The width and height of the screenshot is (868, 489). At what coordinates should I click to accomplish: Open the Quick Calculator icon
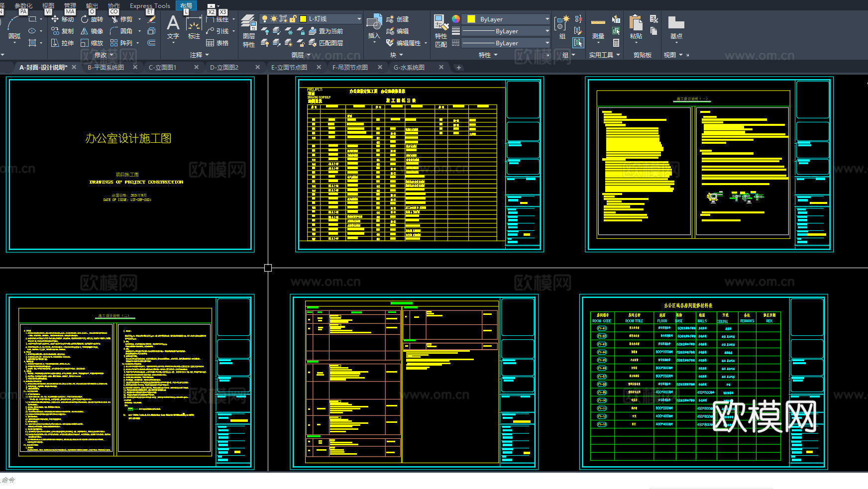616,43
